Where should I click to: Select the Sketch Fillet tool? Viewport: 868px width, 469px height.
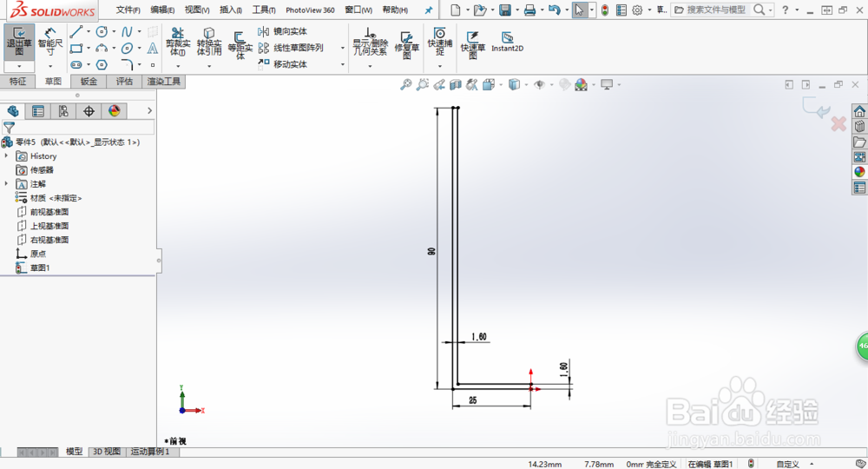tap(128, 65)
